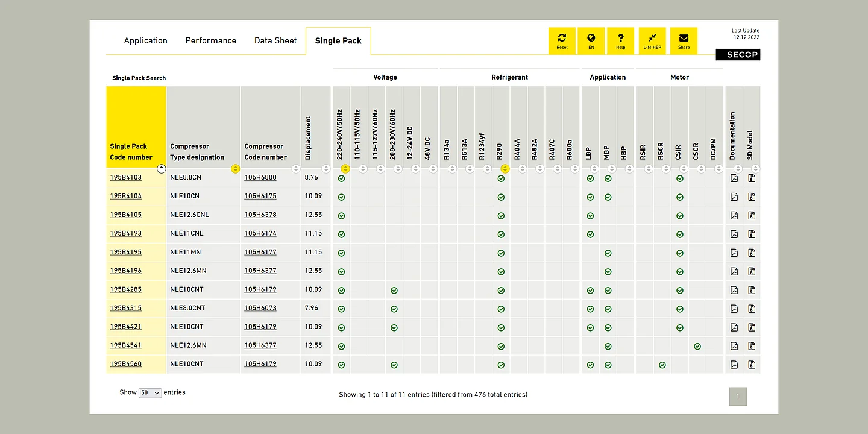The height and width of the screenshot is (434, 868).
Task: Open PDF documentation for 195B4103 row
Action: (x=734, y=178)
